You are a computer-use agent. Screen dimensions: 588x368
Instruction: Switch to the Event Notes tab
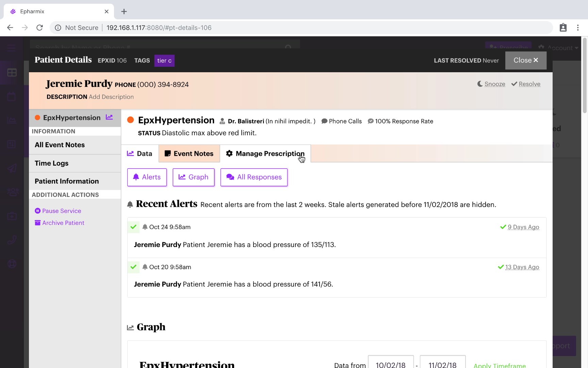coord(189,154)
